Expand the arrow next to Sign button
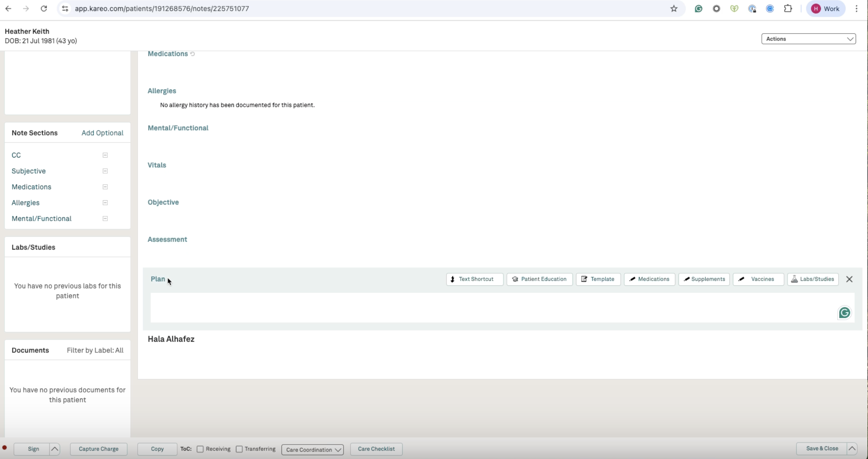This screenshot has height=459, width=868. [55, 449]
